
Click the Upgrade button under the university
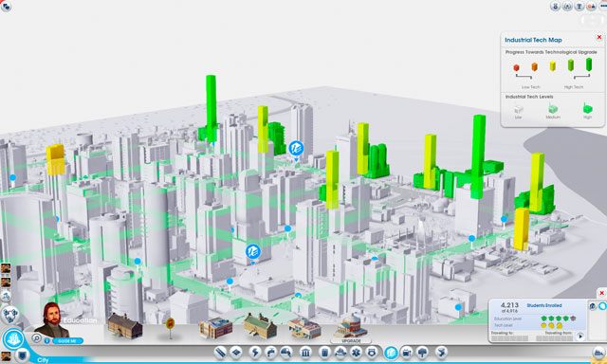(351, 341)
